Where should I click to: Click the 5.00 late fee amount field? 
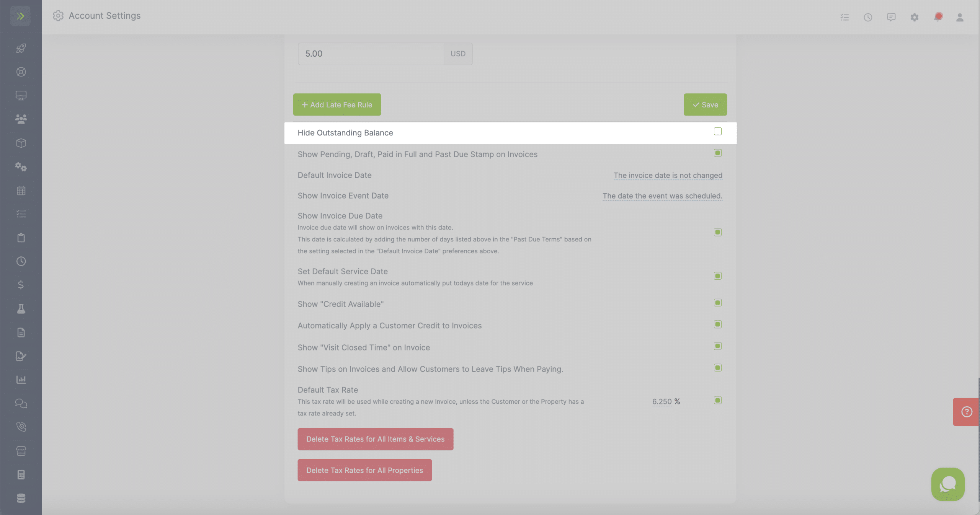pyautogui.click(x=371, y=54)
